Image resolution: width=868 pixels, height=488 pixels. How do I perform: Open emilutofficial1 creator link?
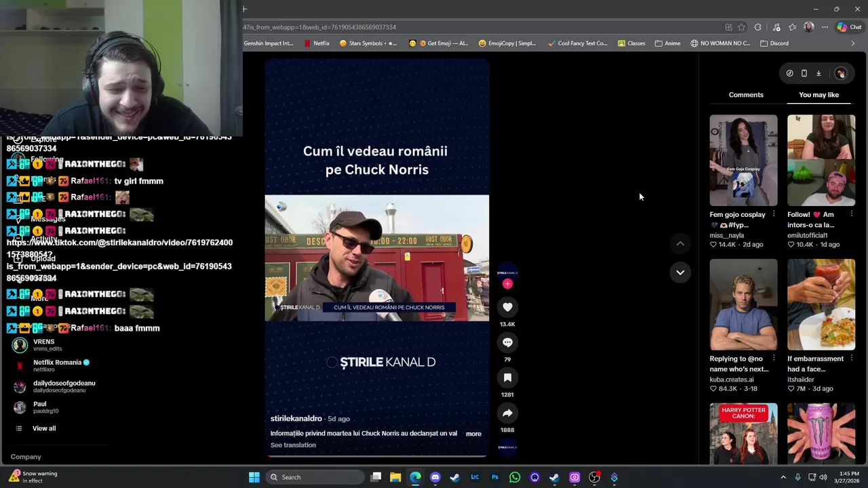click(x=808, y=235)
